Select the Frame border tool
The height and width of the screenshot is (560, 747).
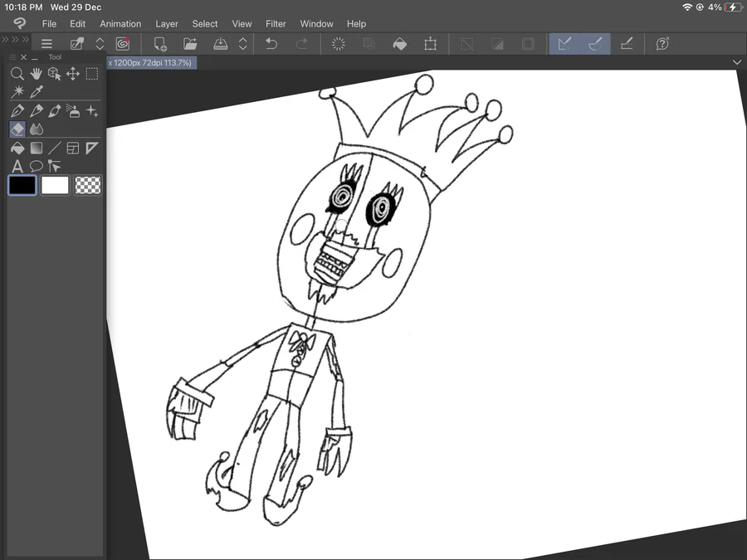(73, 149)
